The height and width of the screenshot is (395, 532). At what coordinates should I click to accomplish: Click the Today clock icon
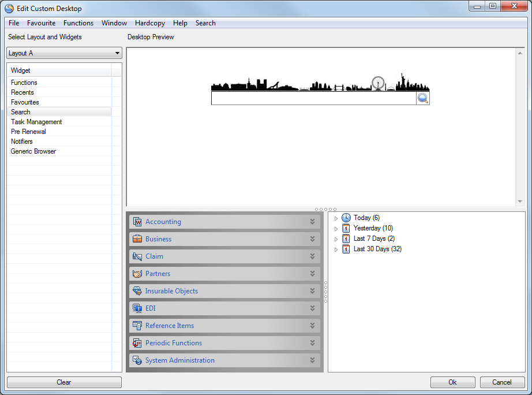click(346, 218)
